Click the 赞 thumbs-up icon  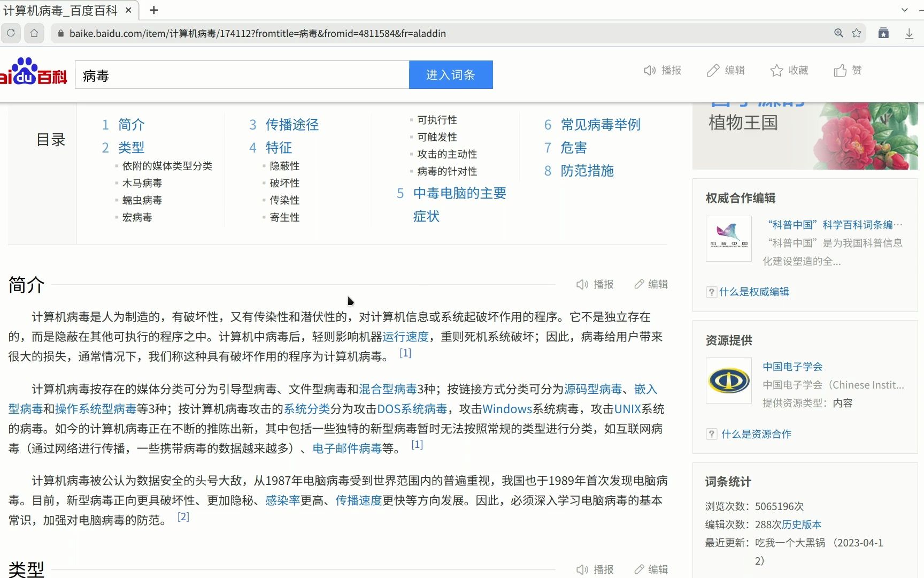tap(848, 71)
